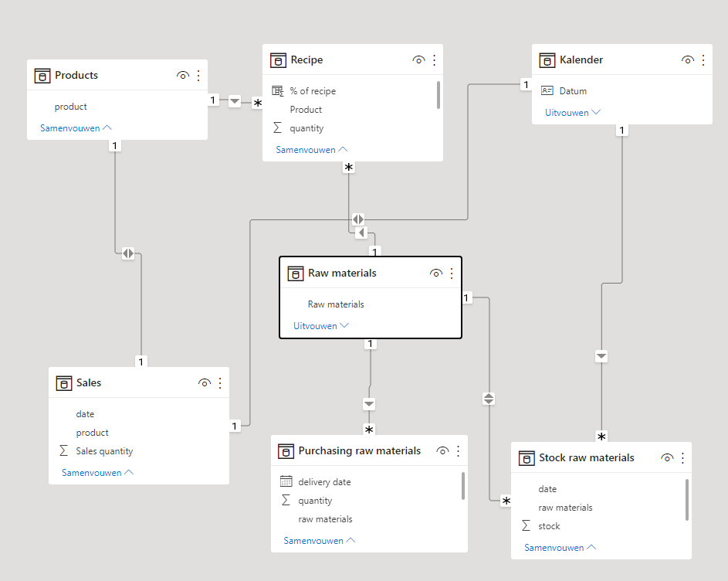Open Sales table more options menu

pos(220,383)
